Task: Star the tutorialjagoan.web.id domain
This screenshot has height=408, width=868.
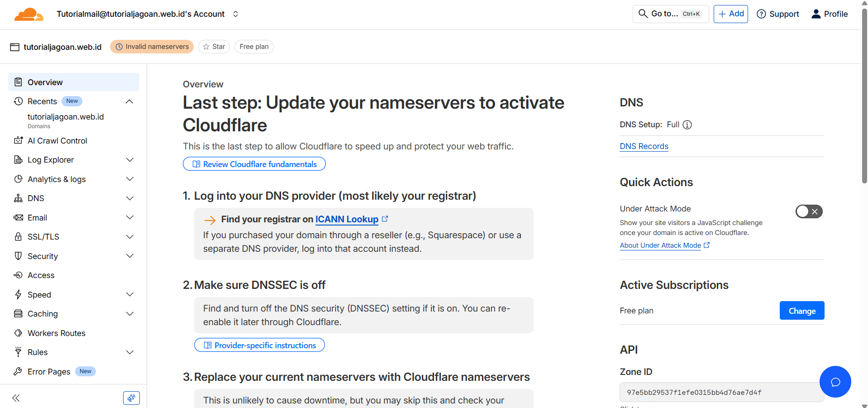Action: (x=214, y=46)
